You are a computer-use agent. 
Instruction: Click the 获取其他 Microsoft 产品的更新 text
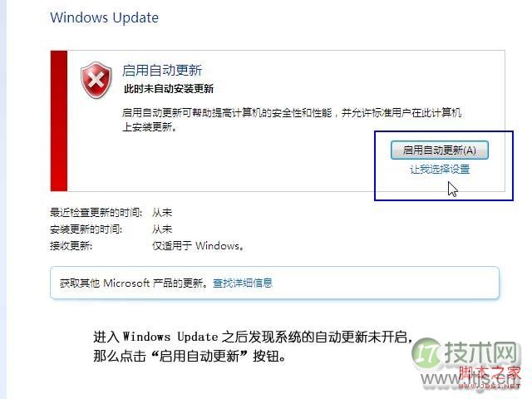coord(134,283)
